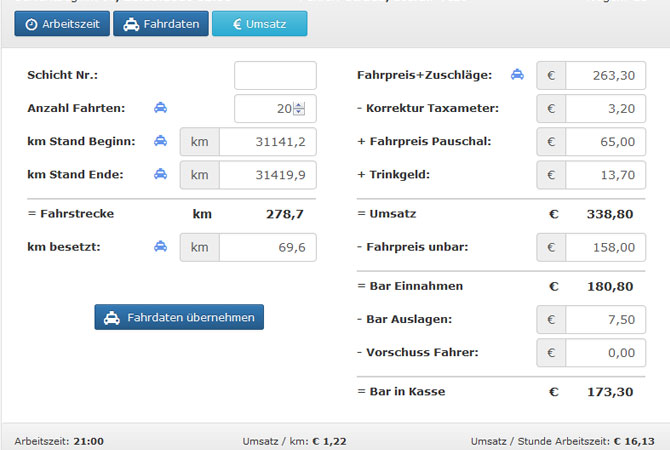Click the Bar Auslagen amount field
The image size is (670, 450).
click(x=605, y=319)
